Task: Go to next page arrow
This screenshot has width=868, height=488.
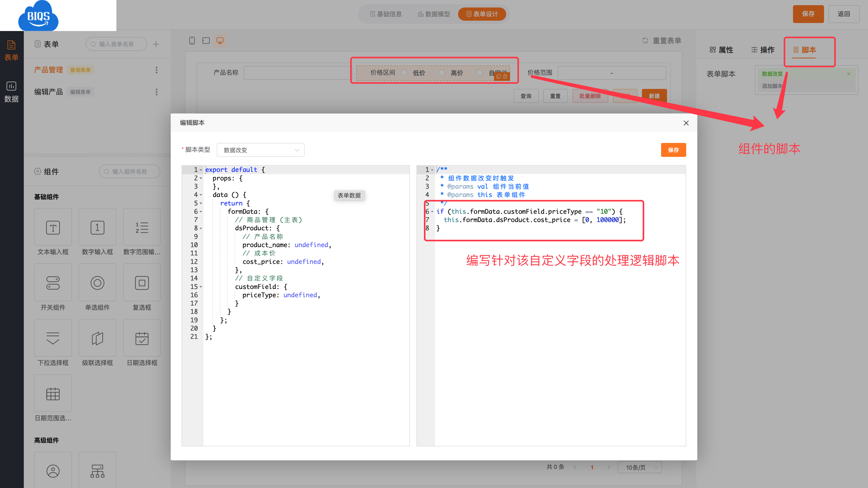Action: coord(609,468)
